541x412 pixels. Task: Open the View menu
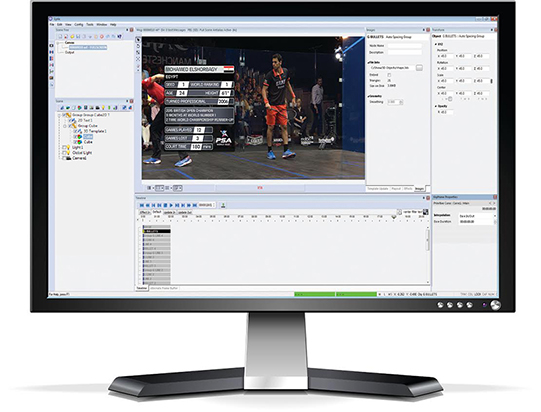pos(68,25)
